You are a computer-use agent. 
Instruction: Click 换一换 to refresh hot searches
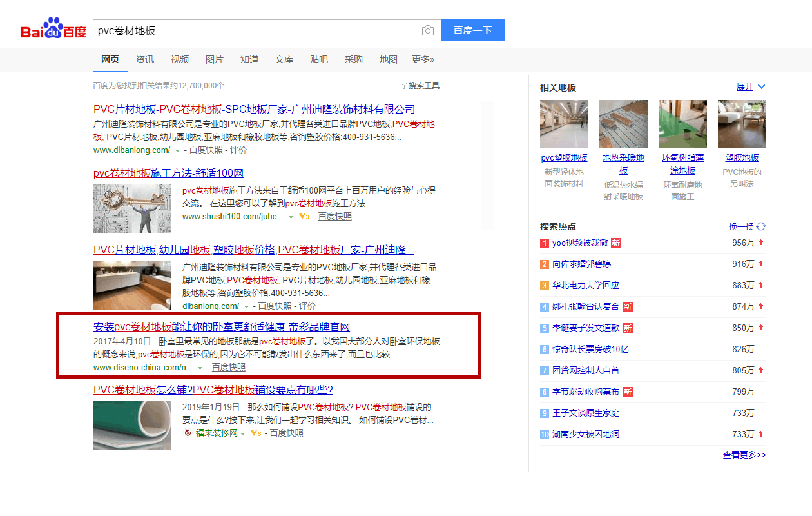(741, 226)
